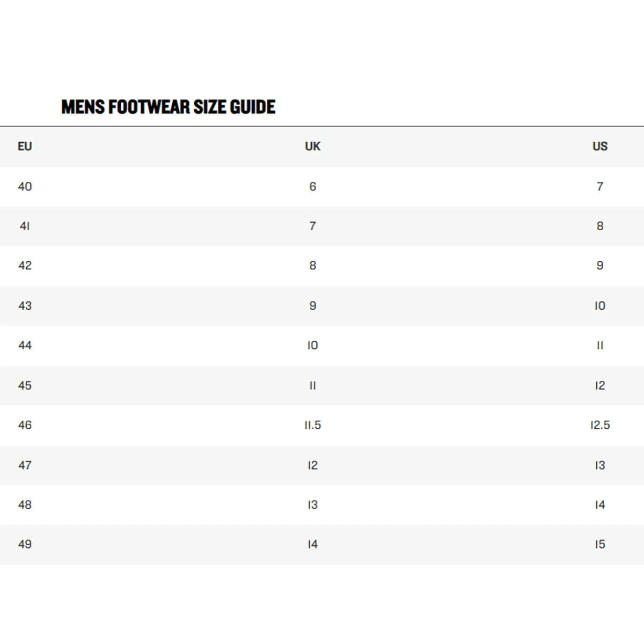Select the EU size 47 cell
The image size is (644, 644).
[x=25, y=465]
